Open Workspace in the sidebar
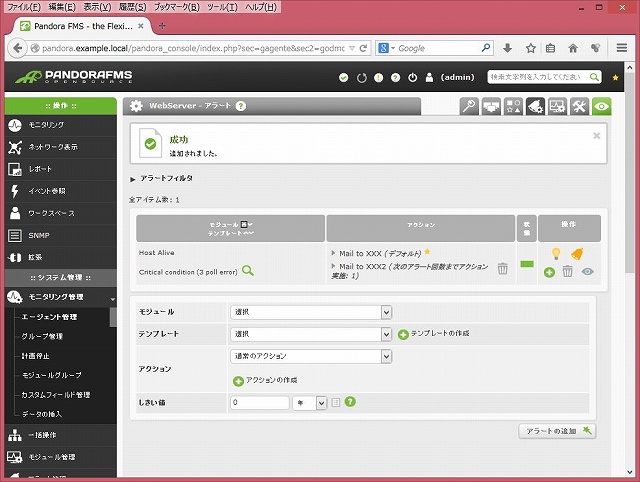The image size is (640, 482). click(61, 213)
